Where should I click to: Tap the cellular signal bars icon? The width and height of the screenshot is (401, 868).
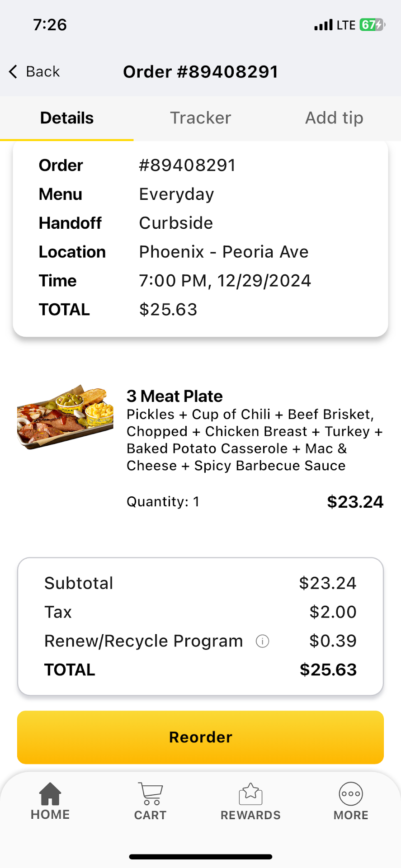coord(323,25)
